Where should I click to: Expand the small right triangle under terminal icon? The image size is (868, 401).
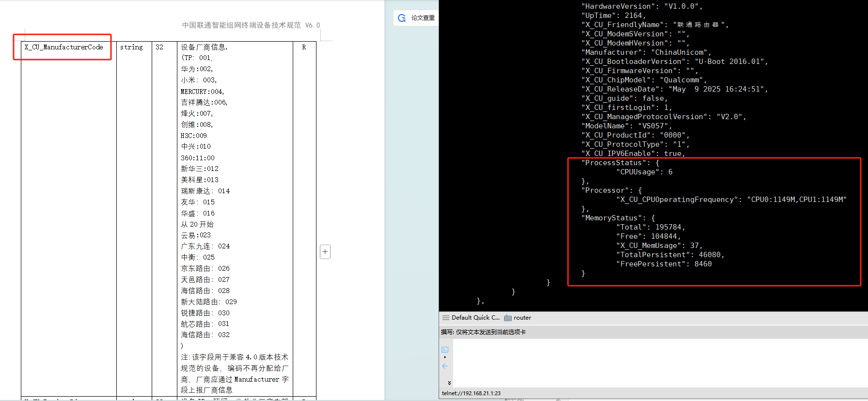click(x=445, y=357)
